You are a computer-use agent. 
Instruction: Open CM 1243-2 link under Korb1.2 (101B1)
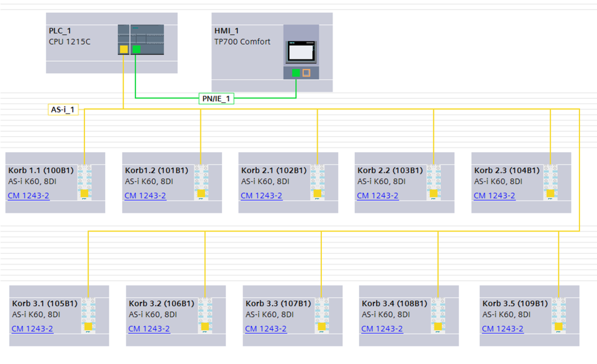pos(145,195)
